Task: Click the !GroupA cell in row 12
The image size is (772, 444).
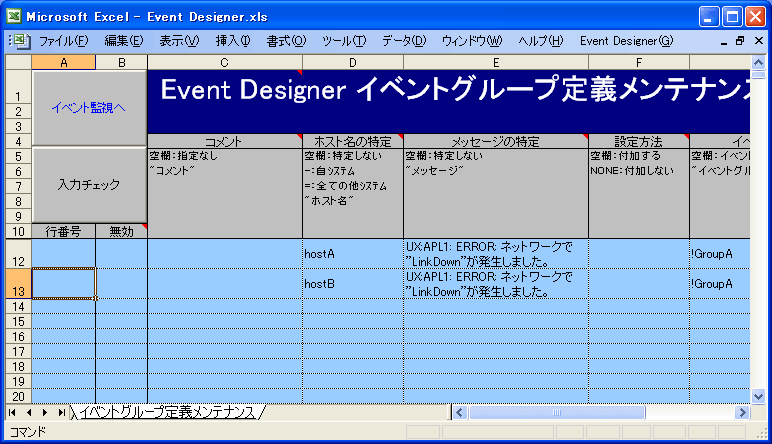Action: 720,254
